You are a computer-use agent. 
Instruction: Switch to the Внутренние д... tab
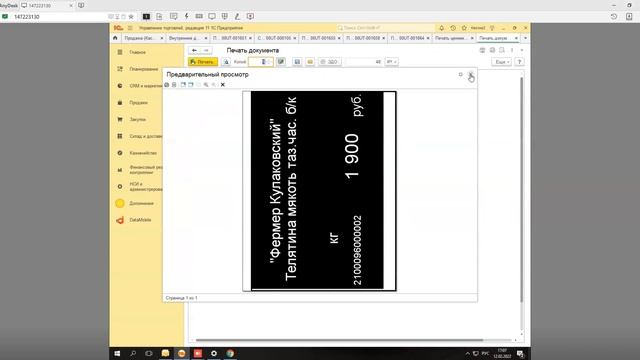coord(187,38)
